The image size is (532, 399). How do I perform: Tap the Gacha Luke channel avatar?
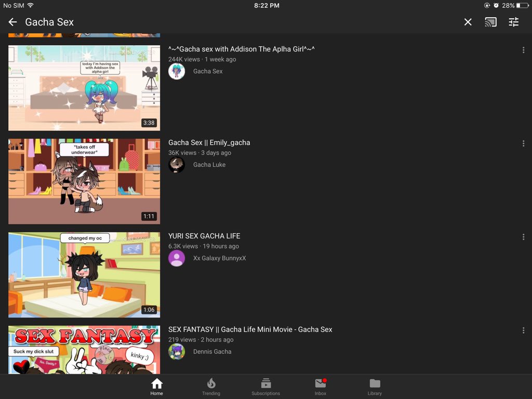point(177,165)
